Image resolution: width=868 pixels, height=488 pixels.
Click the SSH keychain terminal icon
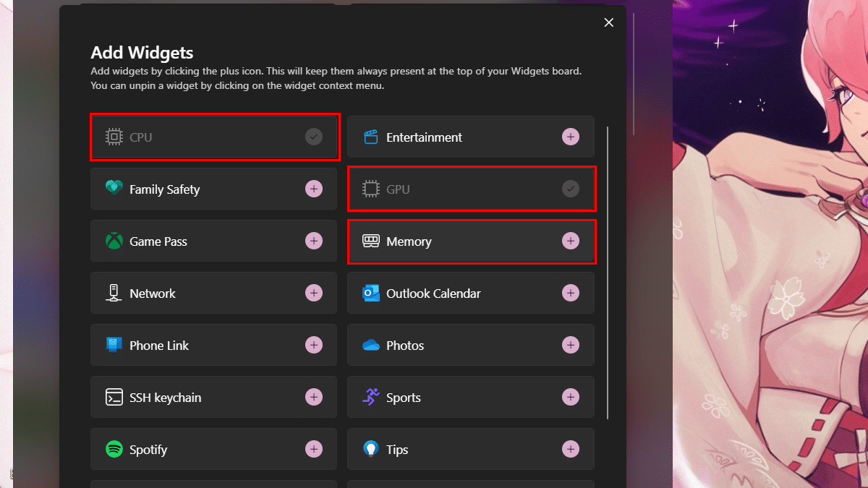coord(114,397)
